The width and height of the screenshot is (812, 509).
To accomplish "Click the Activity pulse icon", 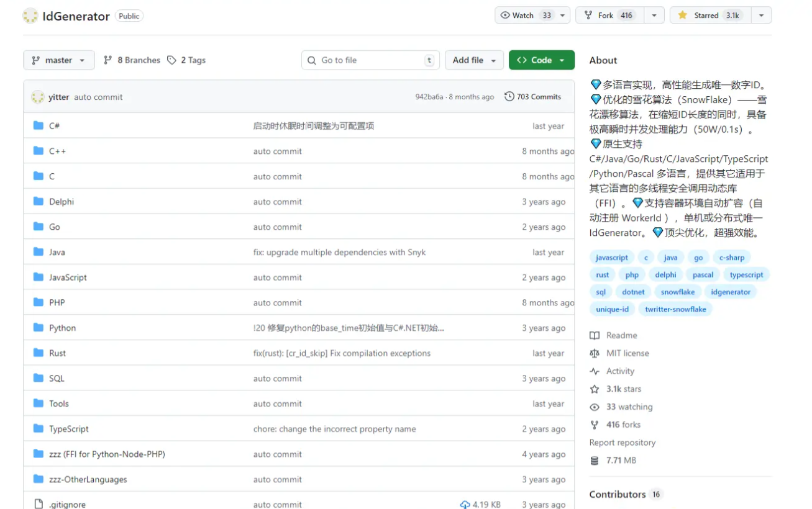I will point(595,371).
